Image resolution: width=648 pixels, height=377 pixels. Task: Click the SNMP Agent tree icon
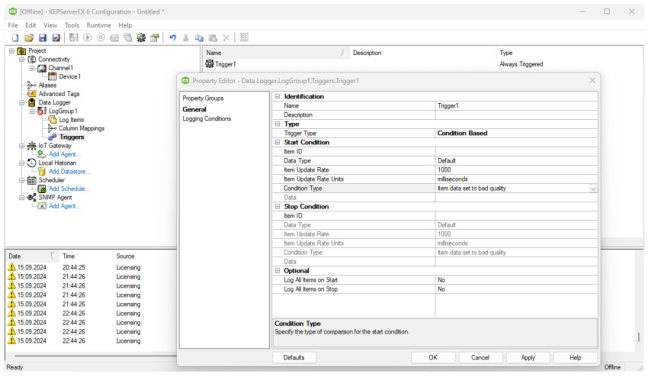click(x=32, y=198)
